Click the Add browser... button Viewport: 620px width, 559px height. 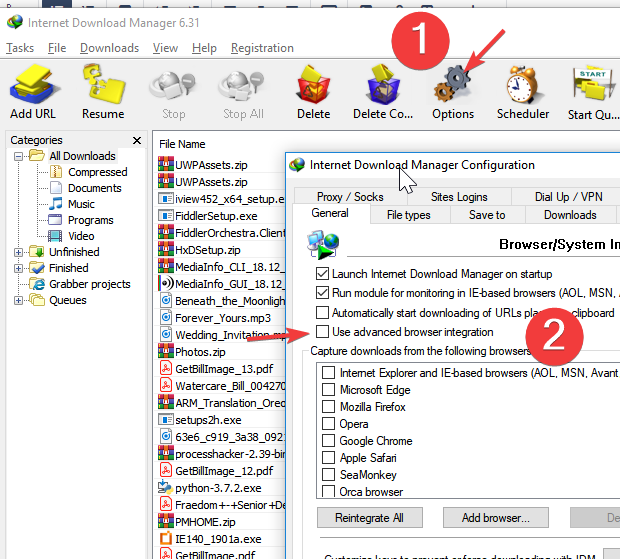point(495,517)
